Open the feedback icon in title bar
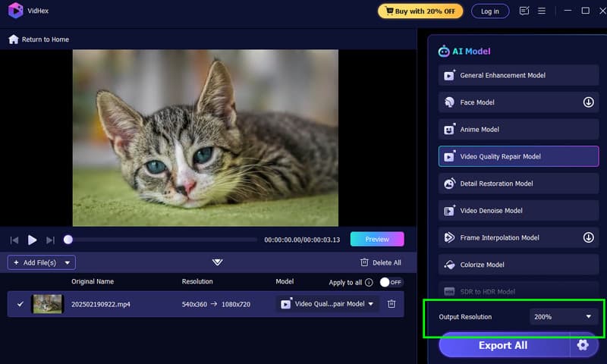Image resolution: width=607 pixels, height=364 pixels. point(524,11)
